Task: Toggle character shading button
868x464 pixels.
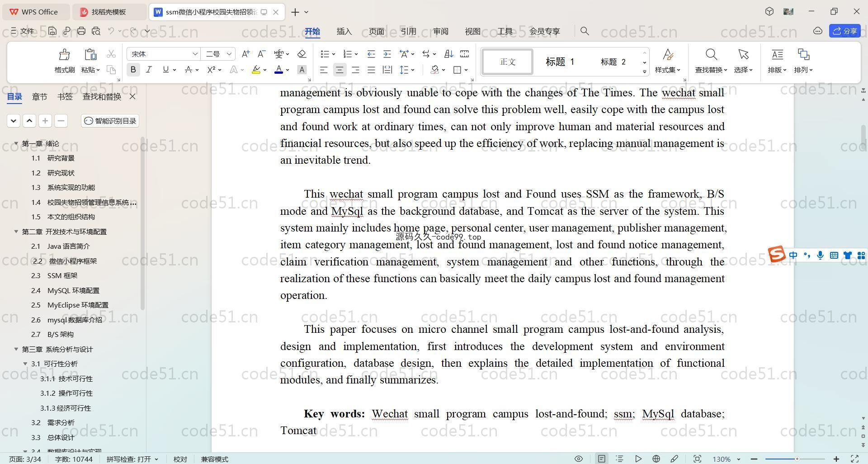Action: 302,70
